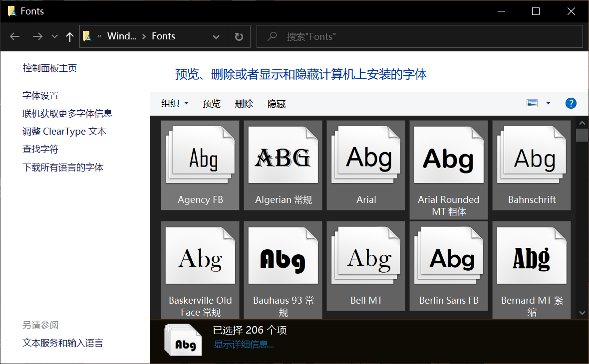The width and height of the screenshot is (589, 364).
Task: Go back with the left arrow
Action: (x=14, y=36)
